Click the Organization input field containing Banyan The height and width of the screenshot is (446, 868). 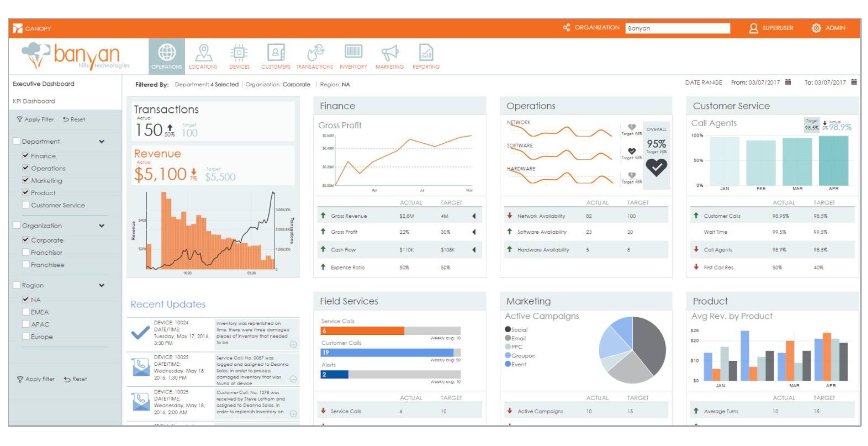tap(678, 28)
